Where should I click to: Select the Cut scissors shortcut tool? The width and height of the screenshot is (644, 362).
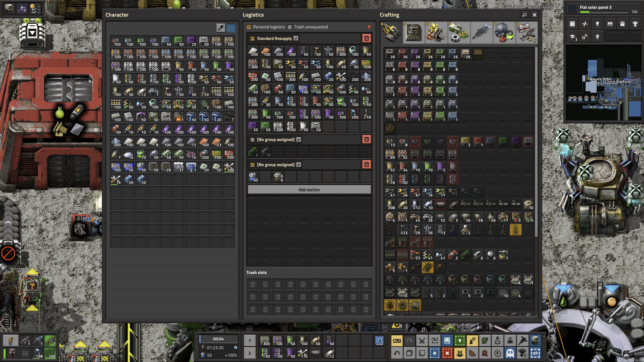pos(422,341)
